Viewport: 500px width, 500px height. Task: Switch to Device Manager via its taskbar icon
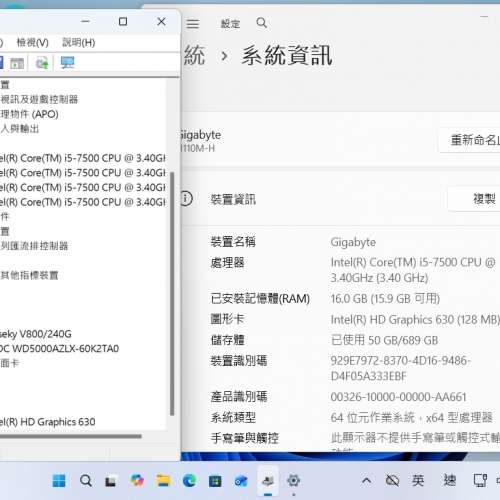(268, 481)
